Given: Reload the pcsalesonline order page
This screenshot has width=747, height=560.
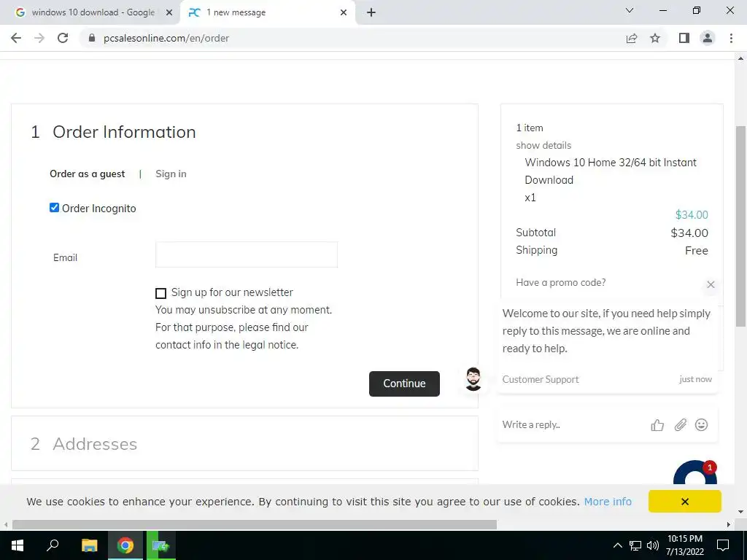Looking at the screenshot, I should [x=63, y=38].
